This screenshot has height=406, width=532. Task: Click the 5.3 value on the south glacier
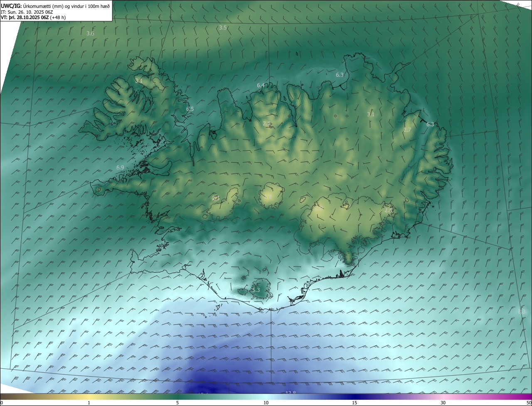pos(256,290)
